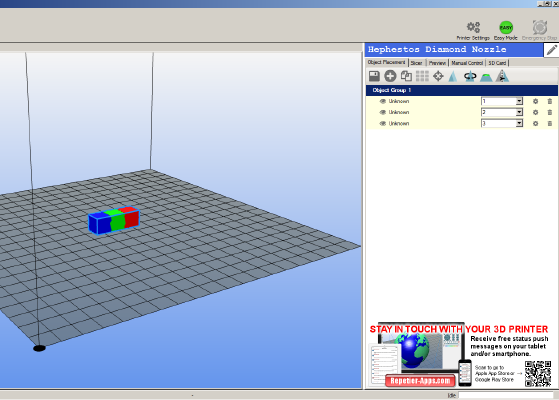Click the Copy objects icon
The image size is (559, 400).
pyautogui.click(x=406, y=76)
